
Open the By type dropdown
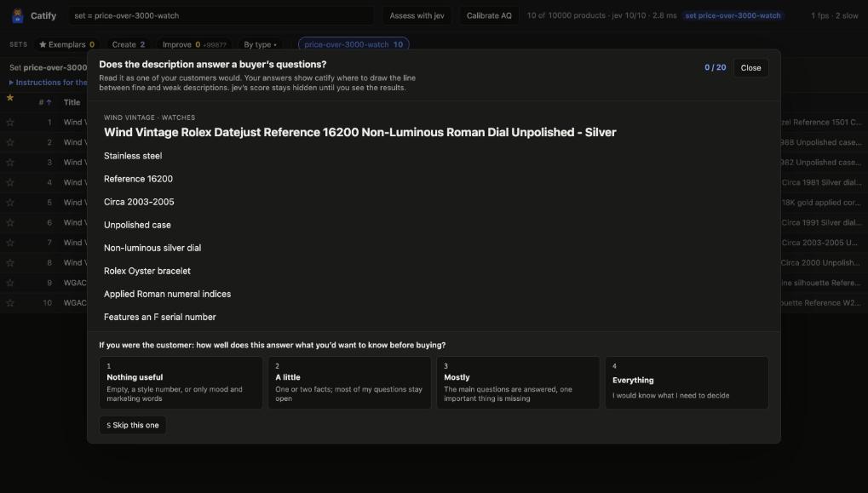[260, 45]
